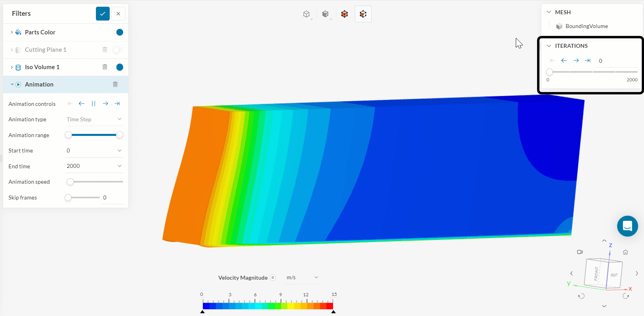Click the Skip frames slider handle
The width and height of the screenshot is (644, 316).
coord(68,197)
